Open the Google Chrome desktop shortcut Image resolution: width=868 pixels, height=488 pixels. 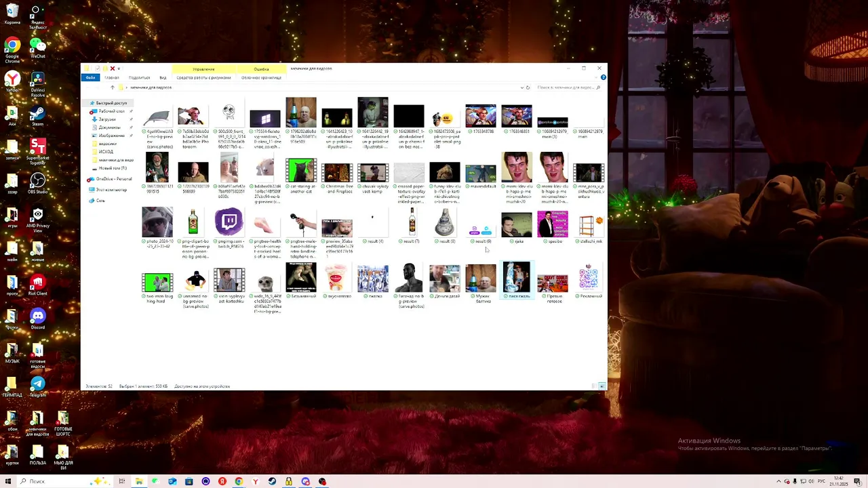pyautogui.click(x=12, y=50)
